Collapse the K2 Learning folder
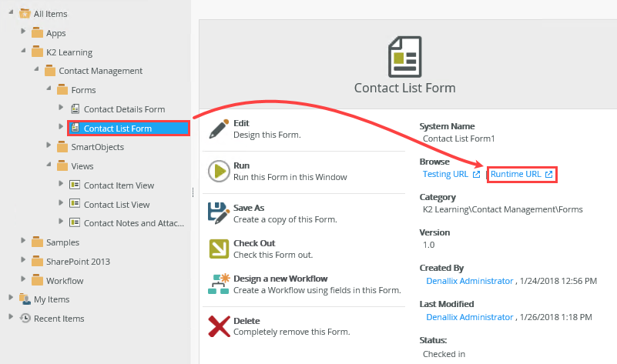Screen dimensions: 617x364 point(24,52)
